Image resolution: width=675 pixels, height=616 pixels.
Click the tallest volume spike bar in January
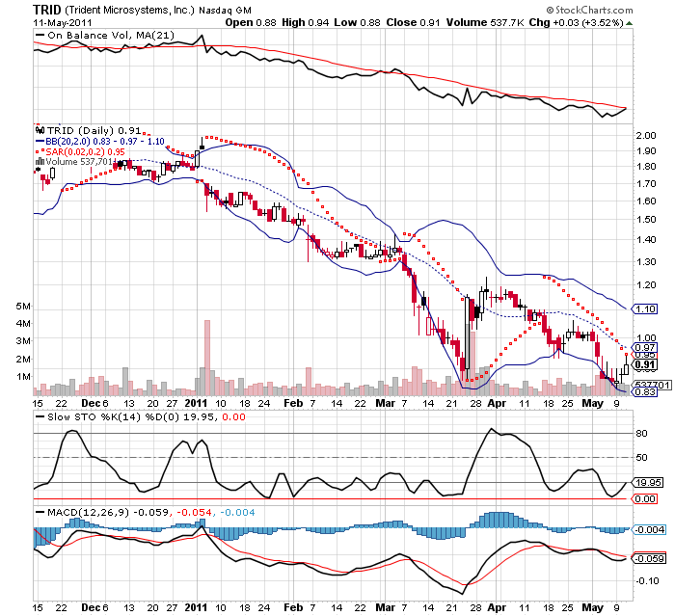[x=207, y=358]
